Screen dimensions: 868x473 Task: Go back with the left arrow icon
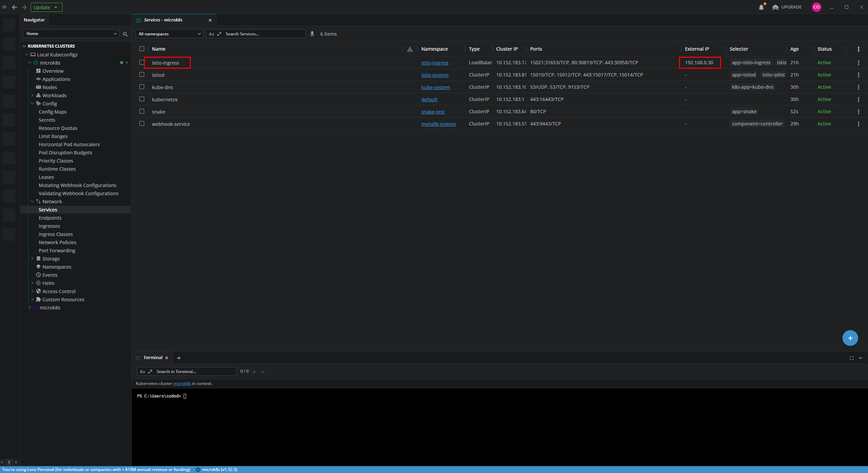pos(14,7)
